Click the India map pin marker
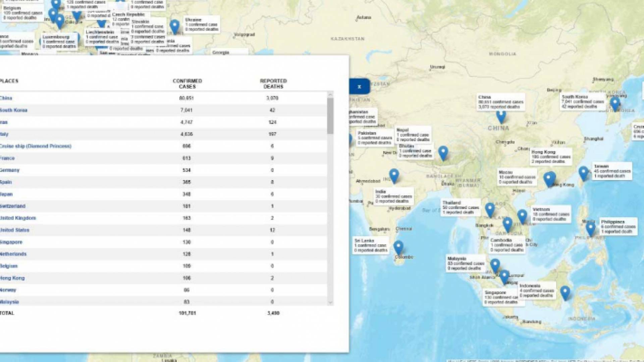Screen dimensions: 644x362 pos(394,175)
